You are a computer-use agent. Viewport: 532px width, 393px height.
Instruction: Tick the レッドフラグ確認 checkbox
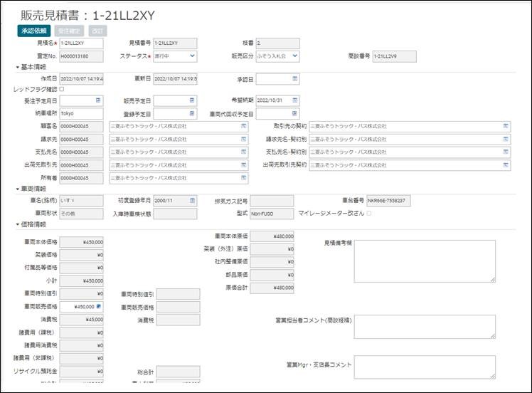[x=61, y=89]
